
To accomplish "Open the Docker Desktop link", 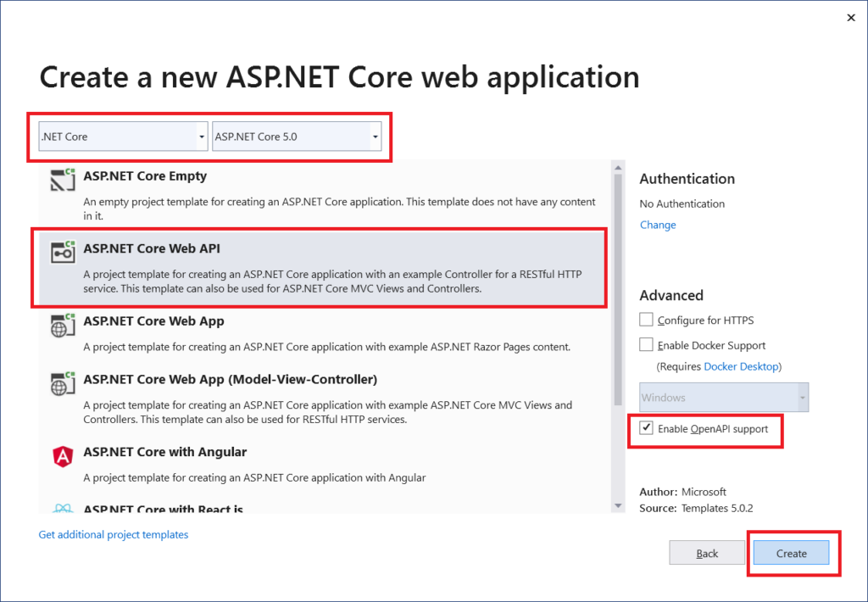I will (x=741, y=366).
